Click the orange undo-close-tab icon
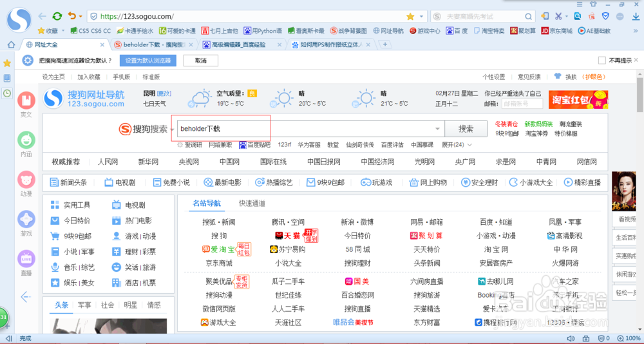 tap(72, 16)
